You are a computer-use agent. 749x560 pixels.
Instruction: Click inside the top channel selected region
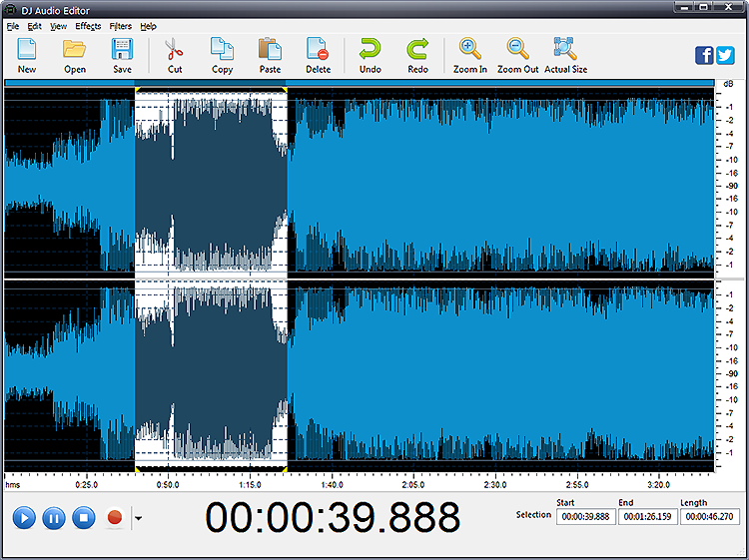point(211,183)
